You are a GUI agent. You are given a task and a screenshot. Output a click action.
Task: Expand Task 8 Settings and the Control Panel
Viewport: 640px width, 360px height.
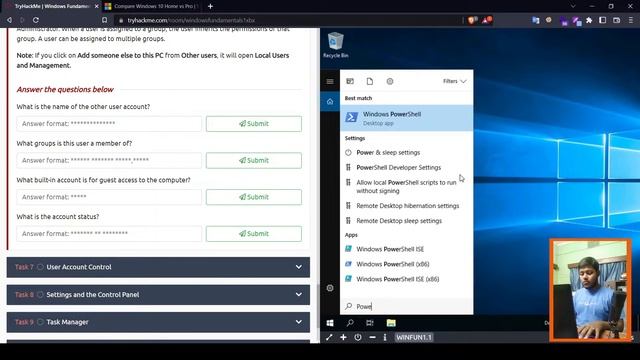(158, 295)
